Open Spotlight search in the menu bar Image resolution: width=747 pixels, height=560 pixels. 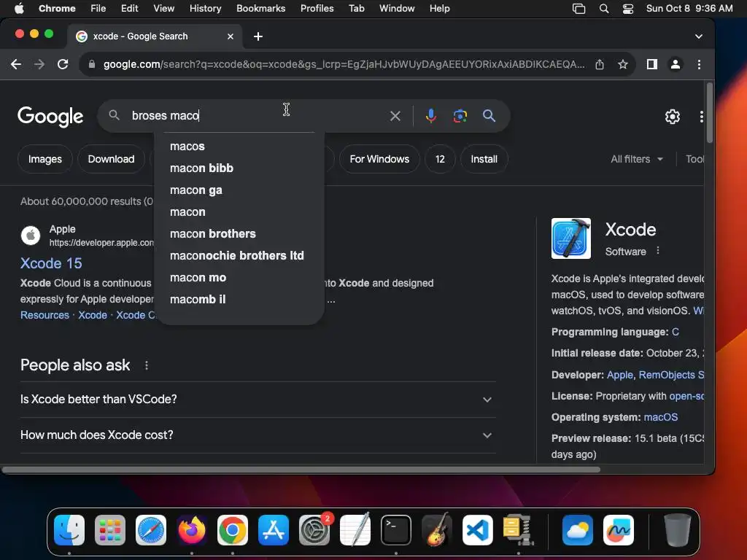[x=603, y=8]
